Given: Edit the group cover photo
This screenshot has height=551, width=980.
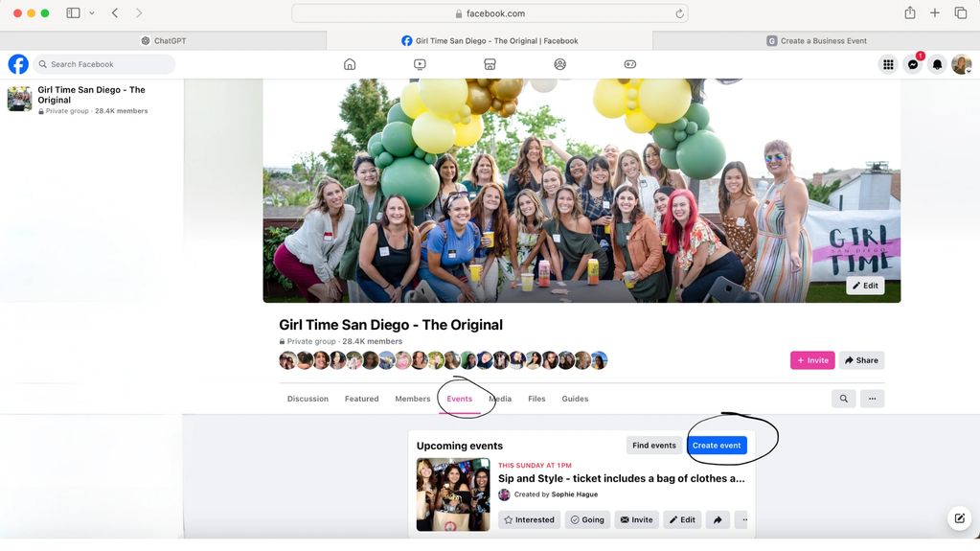Looking at the screenshot, I should tap(866, 286).
